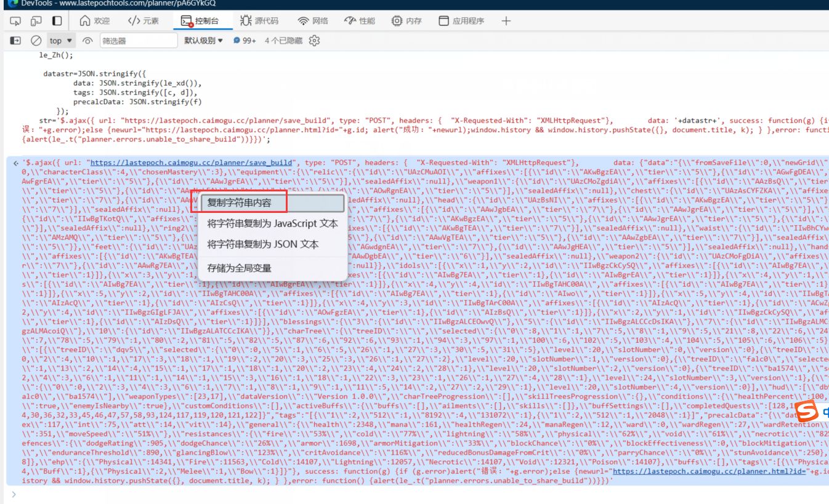The image size is (829, 504).
Task: Switch to the 源代码 sources tab
Action: (259, 21)
